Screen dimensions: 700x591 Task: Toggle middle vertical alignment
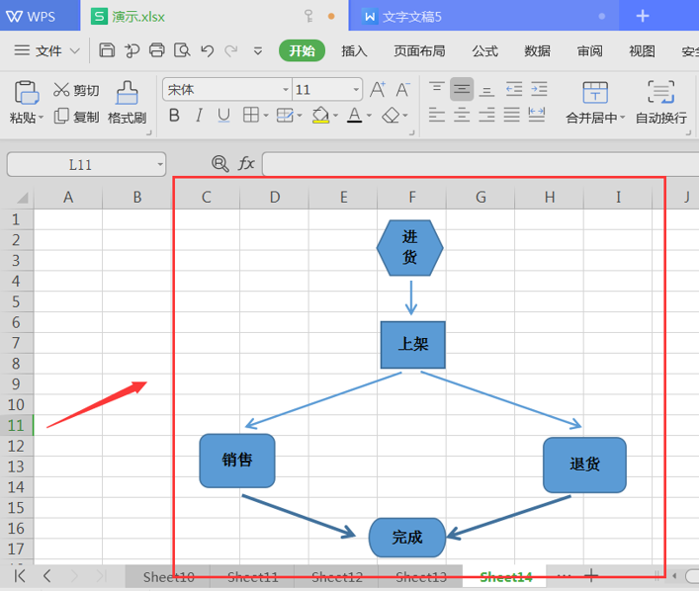[462, 89]
